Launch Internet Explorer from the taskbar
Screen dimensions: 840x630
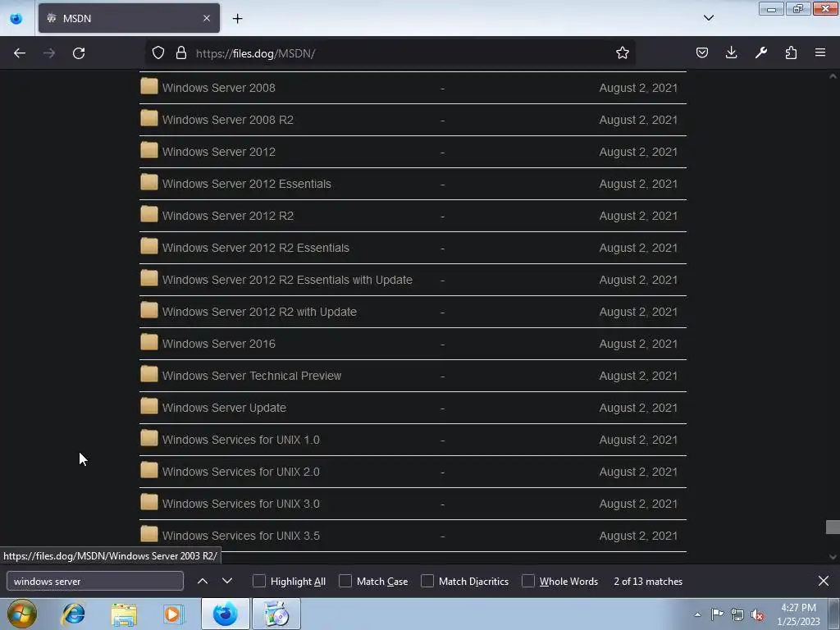[x=73, y=614]
